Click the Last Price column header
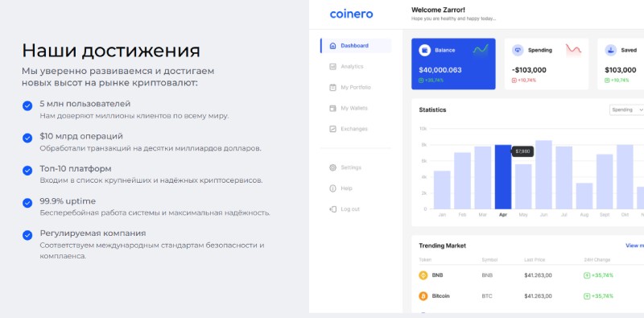 coord(534,260)
